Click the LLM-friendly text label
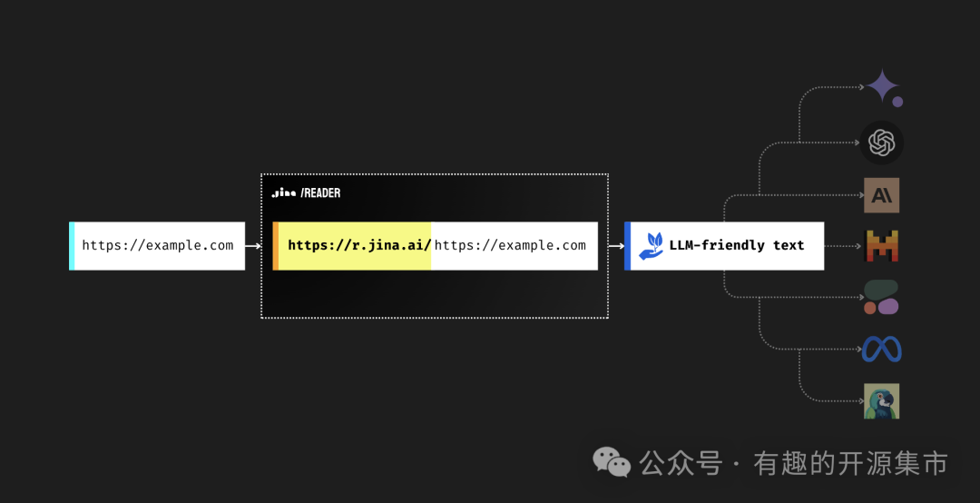 point(737,245)
